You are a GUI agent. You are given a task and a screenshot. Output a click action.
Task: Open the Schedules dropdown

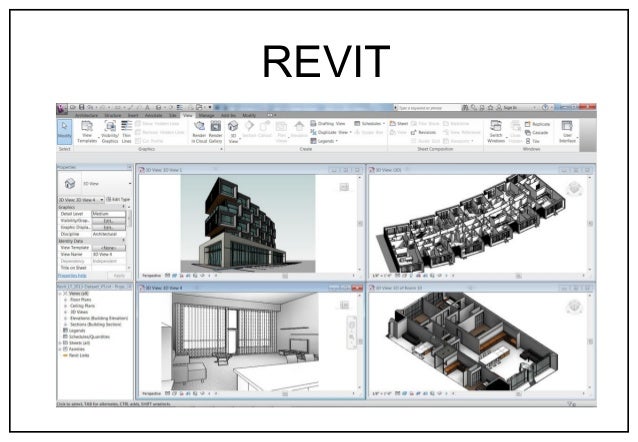click(x=369, y=123)
